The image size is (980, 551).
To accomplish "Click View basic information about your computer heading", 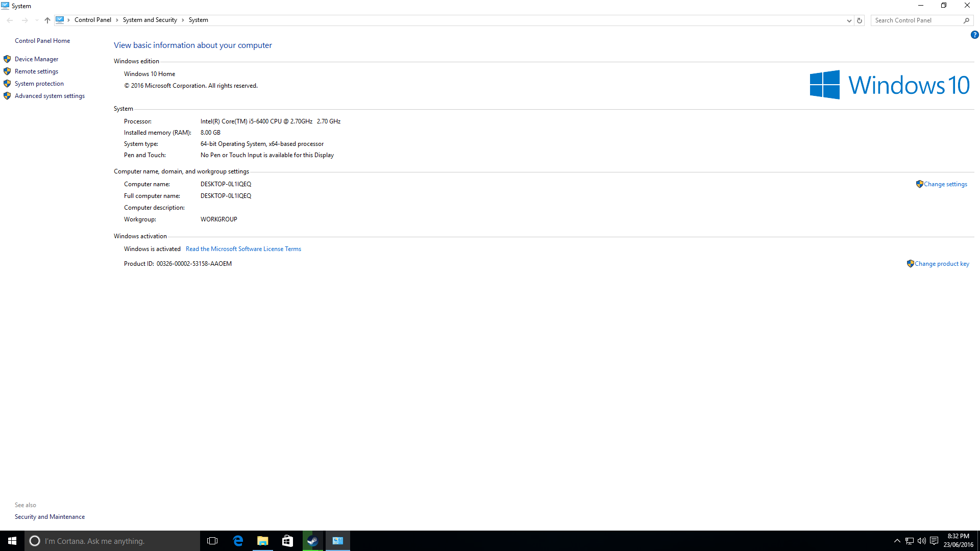I will pyautogui.click(x=193, y=45).
